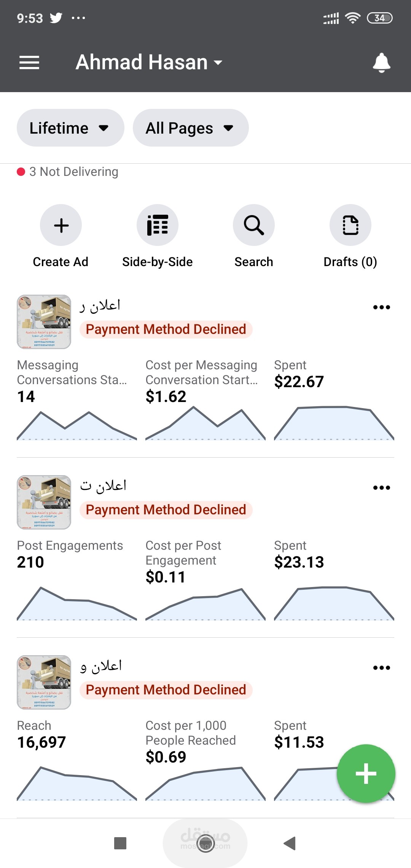Tap the Post Engagements chart for اعلان ت
The height and width of the screenshot is (868, 411).
(76, 604)
